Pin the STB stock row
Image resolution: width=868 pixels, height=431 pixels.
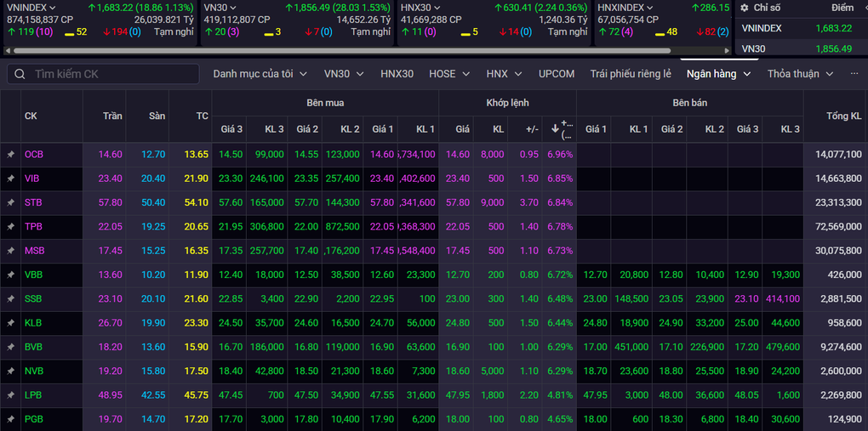coord(10,203)
